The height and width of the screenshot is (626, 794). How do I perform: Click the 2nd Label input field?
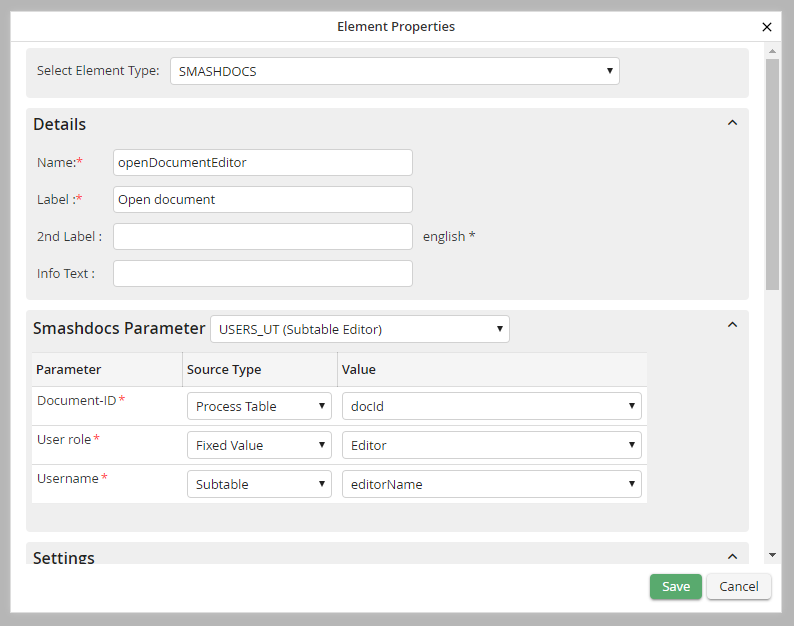click(262, 237)
